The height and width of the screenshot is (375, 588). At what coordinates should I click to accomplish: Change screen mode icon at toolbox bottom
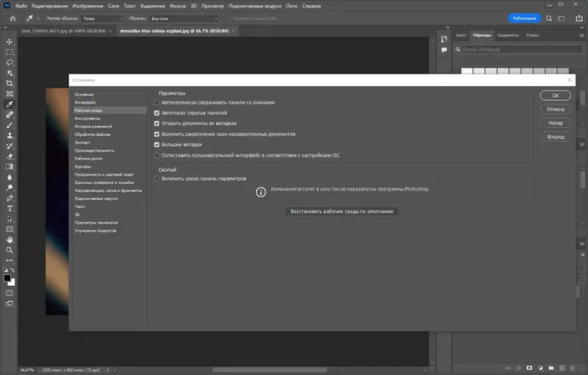pos(10,304)
